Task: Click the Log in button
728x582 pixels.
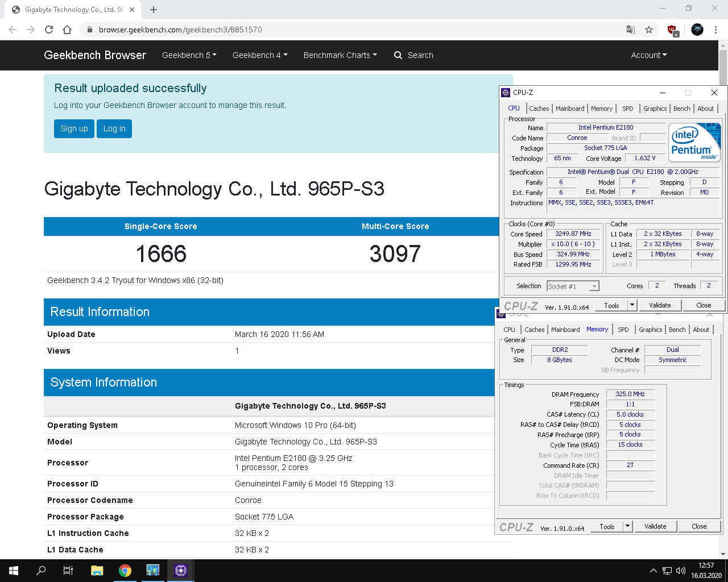Action: 114,128
